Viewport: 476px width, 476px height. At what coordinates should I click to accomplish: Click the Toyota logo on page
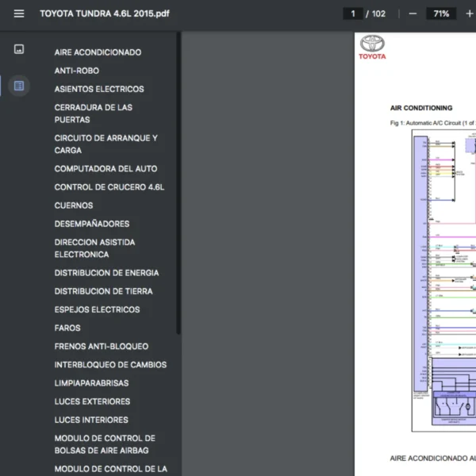[x=372, y=46]
